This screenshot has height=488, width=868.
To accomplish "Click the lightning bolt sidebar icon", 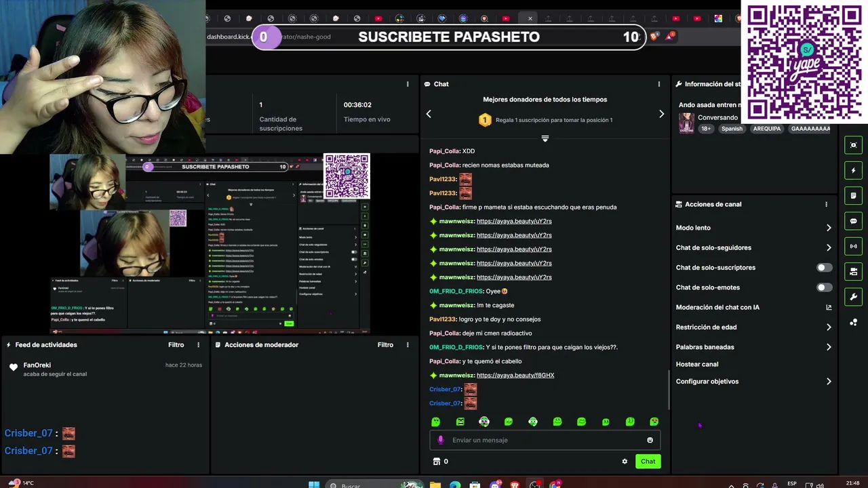I will 853,170.
